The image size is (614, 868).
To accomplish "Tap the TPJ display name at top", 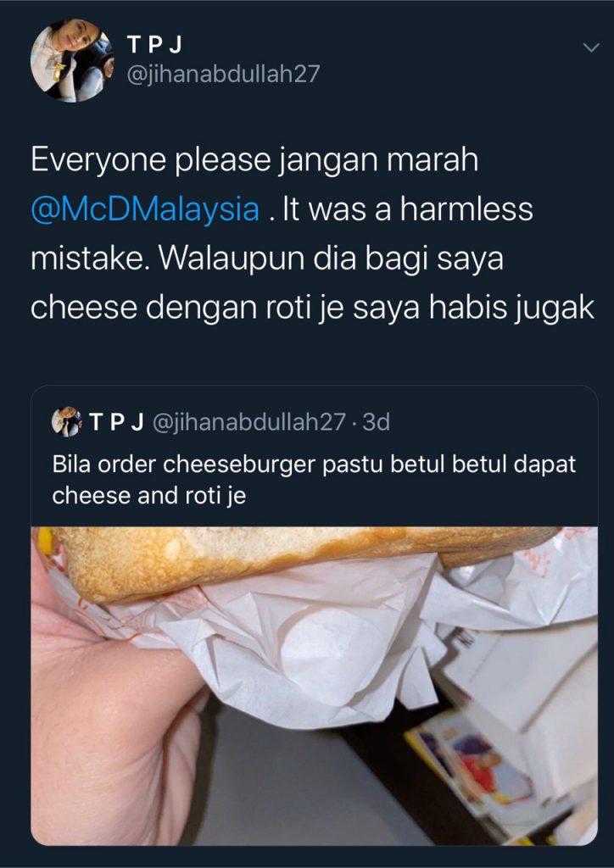I will coord(154,46).
